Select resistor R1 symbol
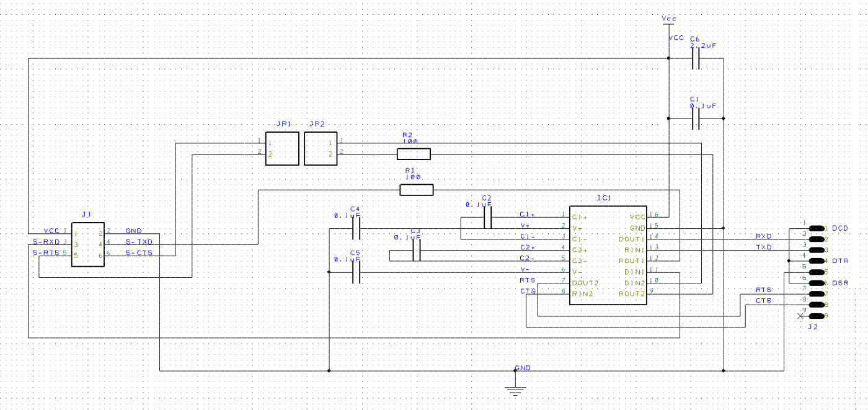The height and width of the screenshot is (410, 868). [x=417, y=190]
